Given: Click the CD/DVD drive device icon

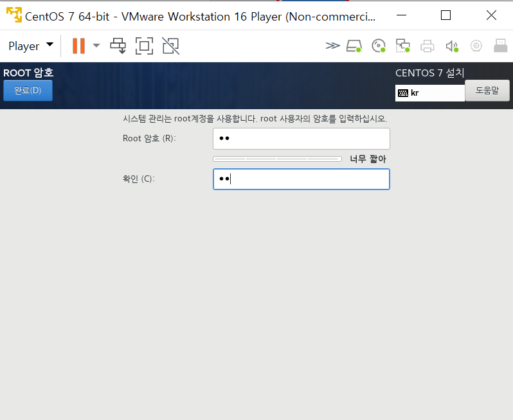Looking at the screenshot, I should point(379,46).
